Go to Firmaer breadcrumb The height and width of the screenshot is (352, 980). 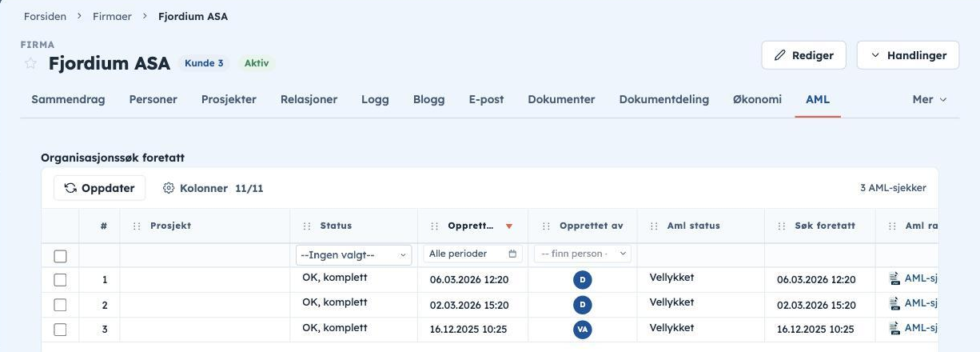coord(112,16)
